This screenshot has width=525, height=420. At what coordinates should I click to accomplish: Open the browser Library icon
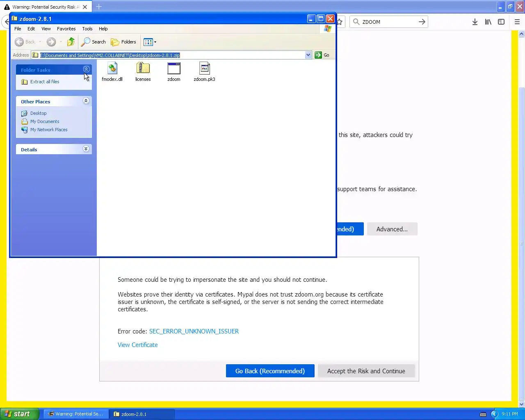488,22
